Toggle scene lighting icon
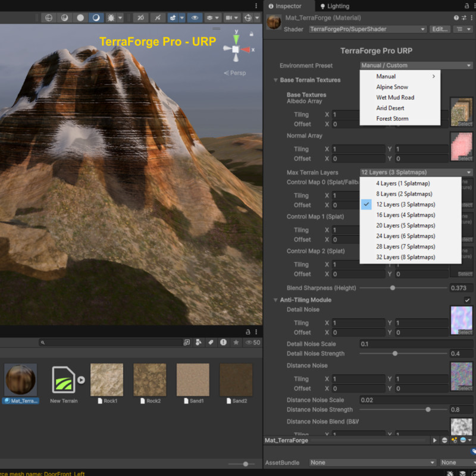Image resolution: width=476 pixels, height=476 pixels. pos(157,18)
